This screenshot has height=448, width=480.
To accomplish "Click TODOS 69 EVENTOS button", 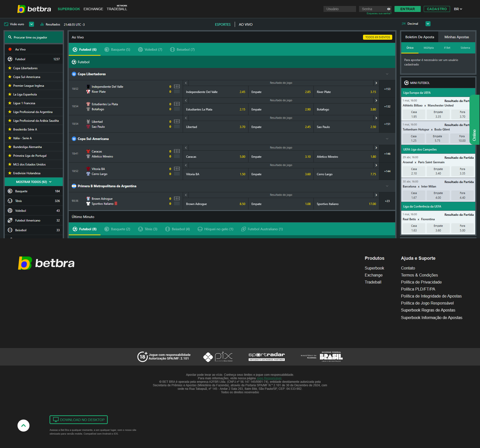I will point(378,37).
